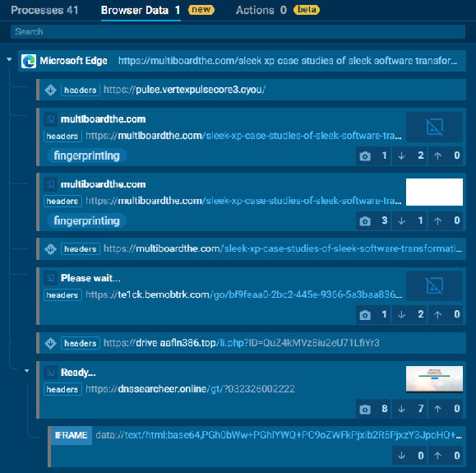Image resolution: width=476 pixels, height=473 pixels.
Task: Click the download icon beside pulse.vertexpulsecore3.cyou
Action: coord(51,90)
